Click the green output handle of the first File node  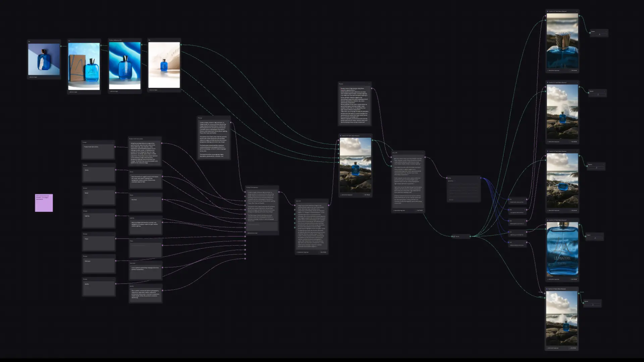[61, 46]
